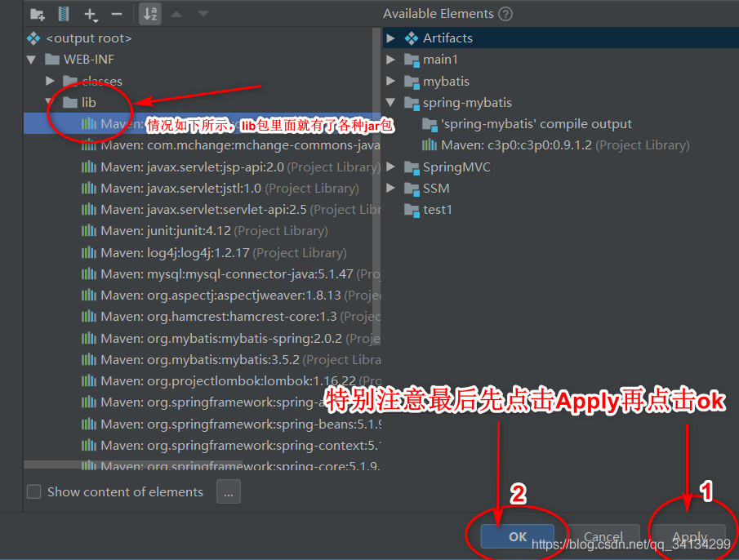Image resolution: width=739 pixels, height=560 pixels.
Task: Click library icon beside mysql-connector-java
Action: (x=89, y=273)
